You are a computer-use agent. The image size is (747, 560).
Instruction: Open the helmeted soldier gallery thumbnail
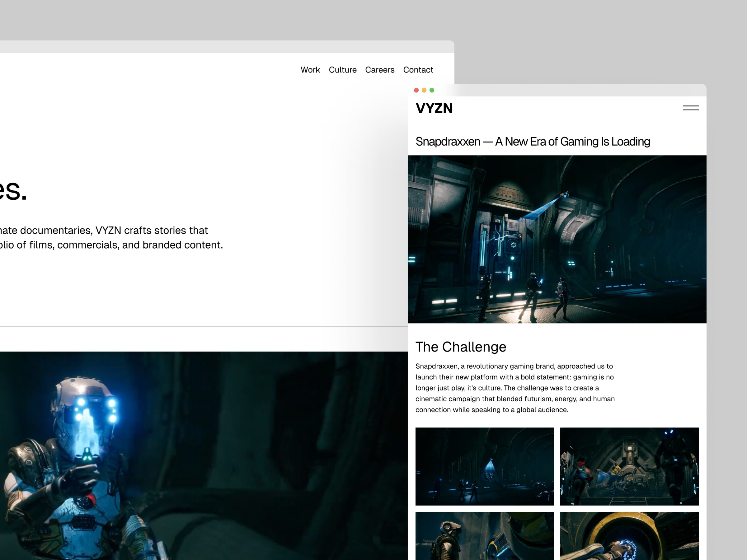[484, 536]
